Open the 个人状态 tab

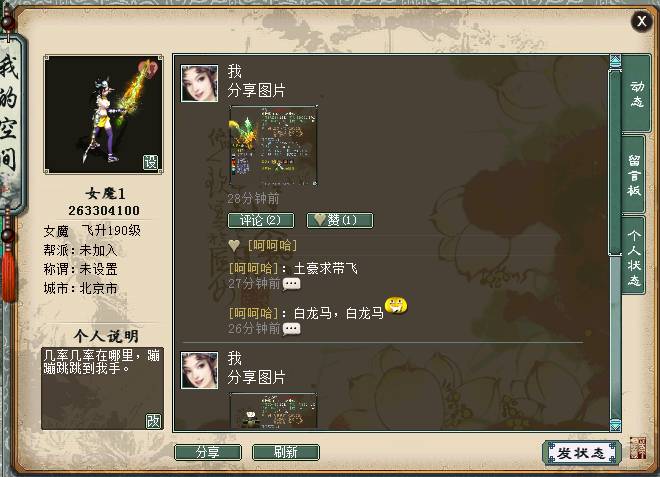(634, 256)
